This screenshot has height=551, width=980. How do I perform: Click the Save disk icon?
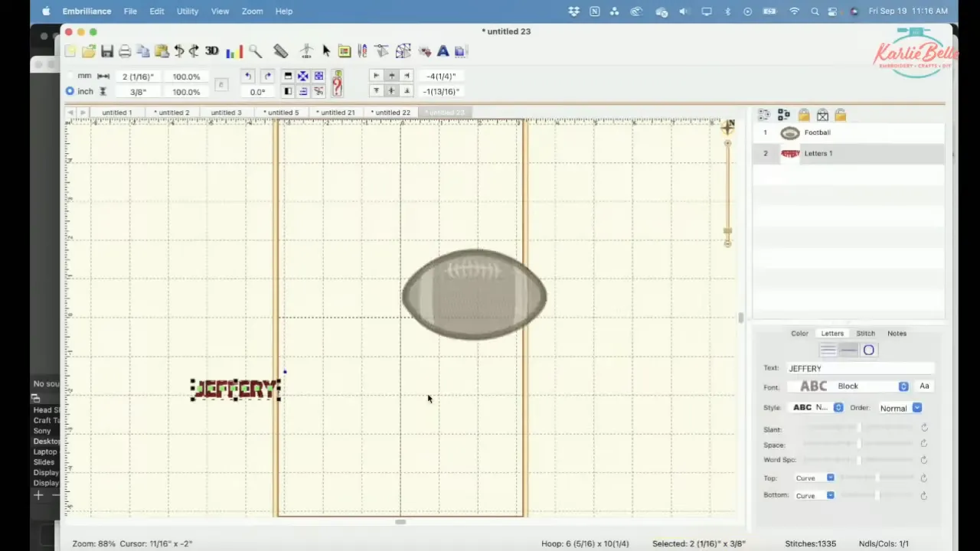coord(107,51)
